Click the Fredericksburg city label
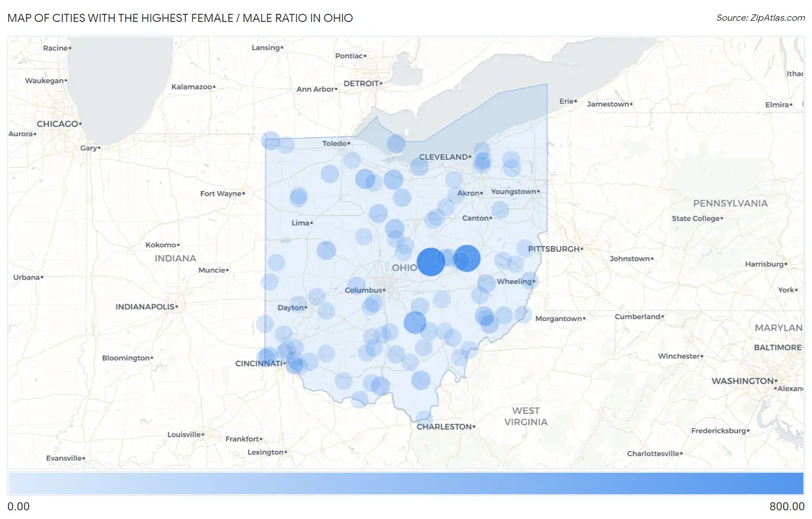Viewport: 812px width, 519px height. (x=718, y=431)
